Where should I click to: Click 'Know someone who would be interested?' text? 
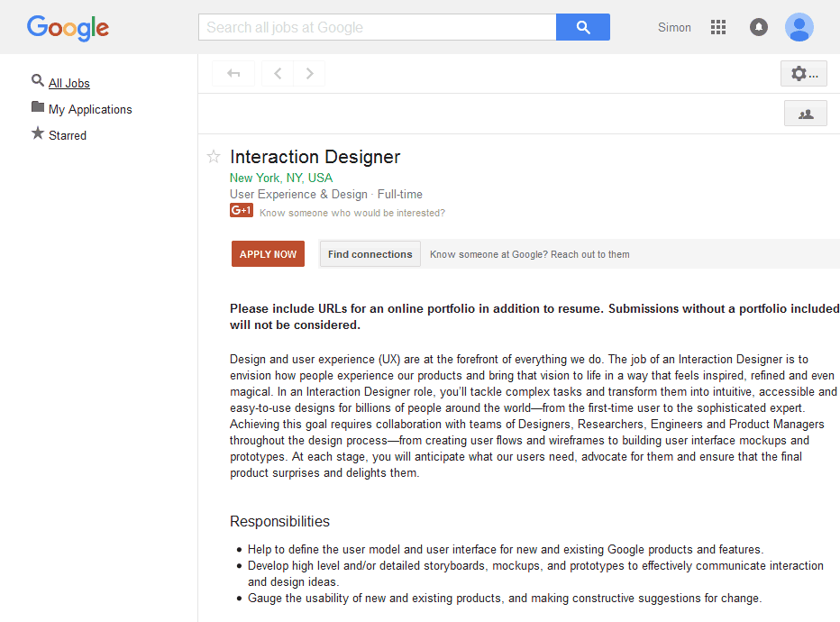352,214
